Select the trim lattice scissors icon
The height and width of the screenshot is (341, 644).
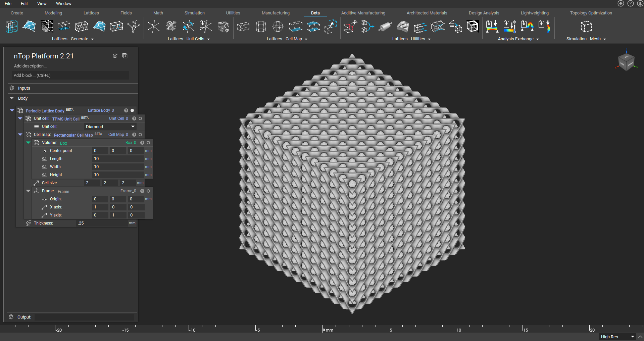tap(350, 26)
